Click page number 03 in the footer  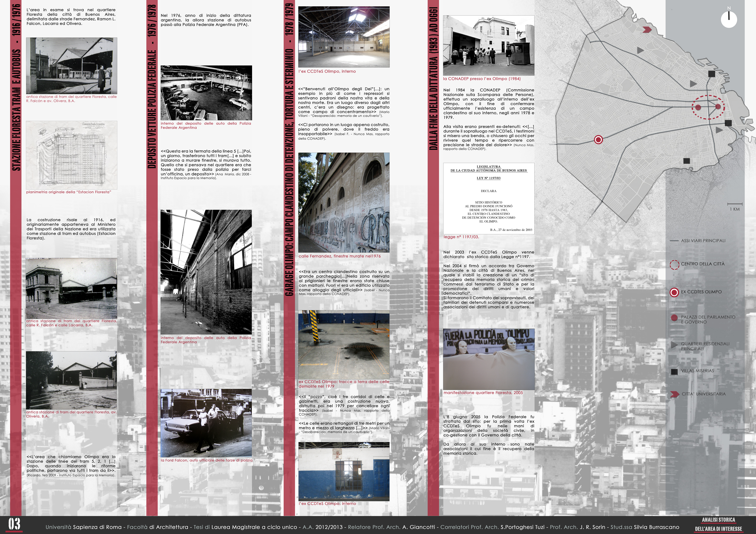coord(14,524)
